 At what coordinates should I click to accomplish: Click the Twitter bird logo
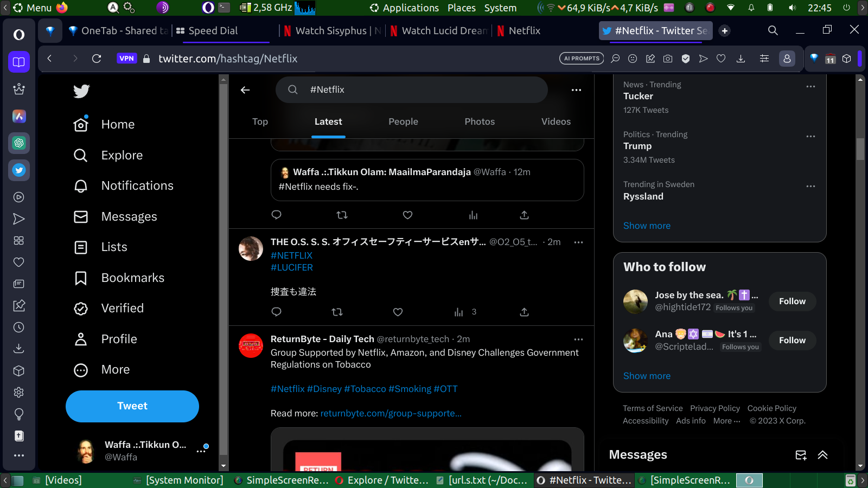click(x=81, y=91)
